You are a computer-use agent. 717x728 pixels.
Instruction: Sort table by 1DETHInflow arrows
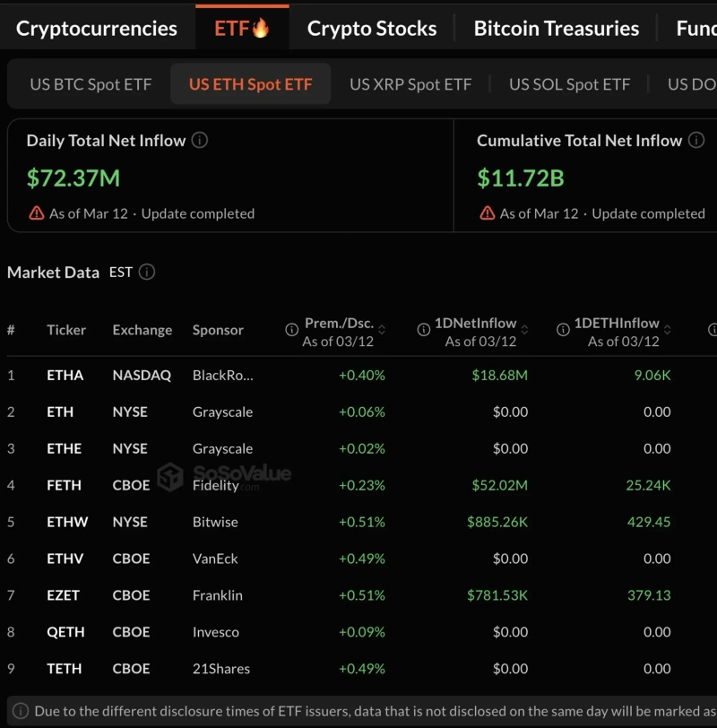click(x=667, y=329)
